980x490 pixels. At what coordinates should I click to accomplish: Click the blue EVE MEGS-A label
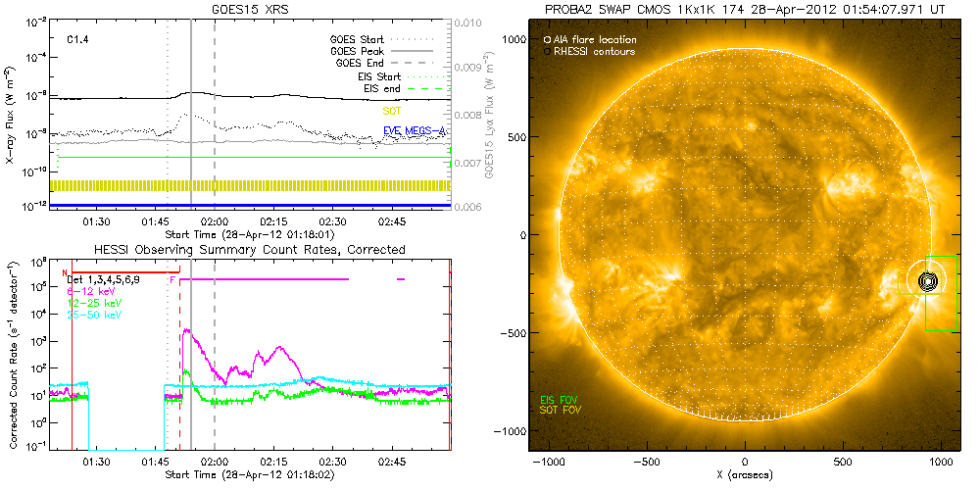click(x=413, y=130)
